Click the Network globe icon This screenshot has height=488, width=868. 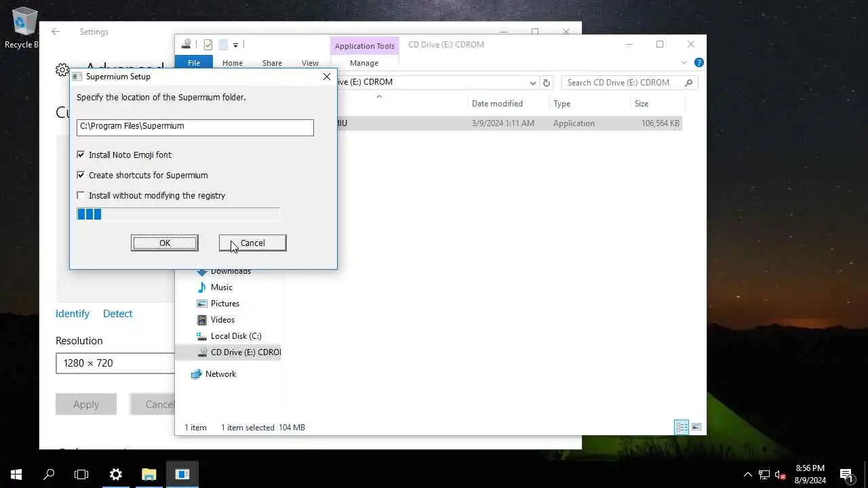point(196,374)
